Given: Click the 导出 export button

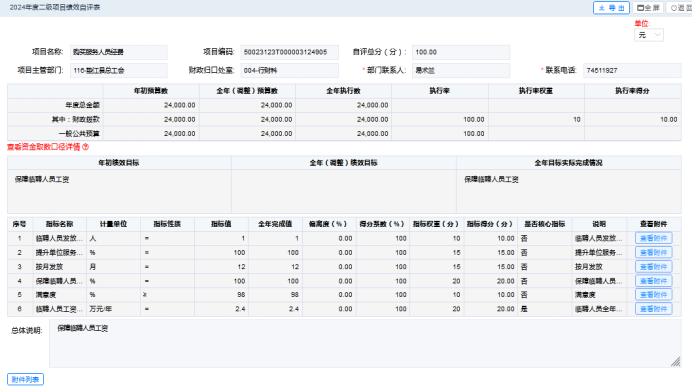Looking at the screenshot, I should (x=611, y=8).
